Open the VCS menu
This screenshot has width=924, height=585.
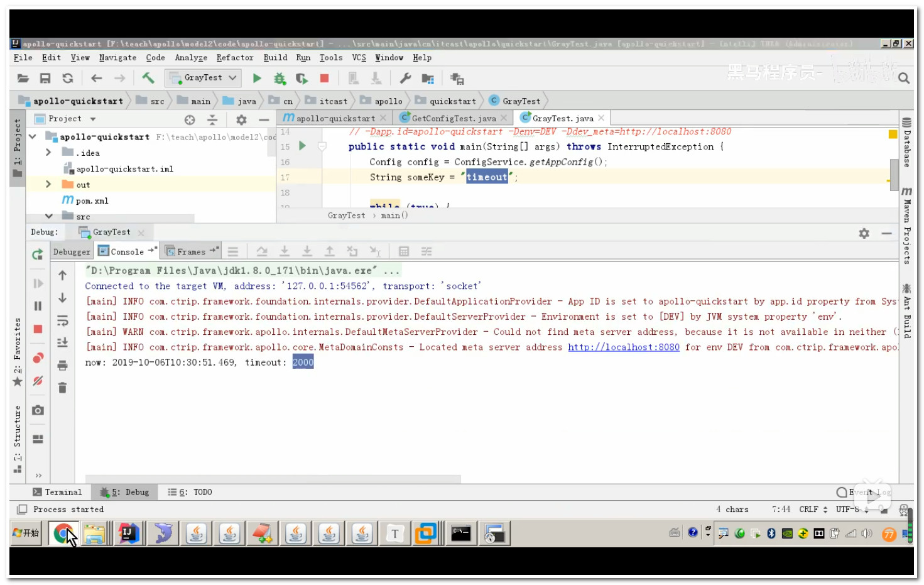tap(359, 58)
